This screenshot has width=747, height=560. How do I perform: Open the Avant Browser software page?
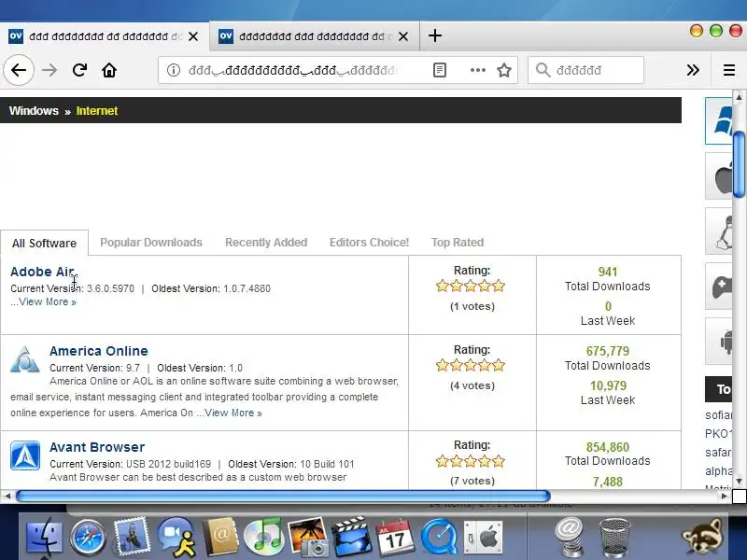[97, 447]
